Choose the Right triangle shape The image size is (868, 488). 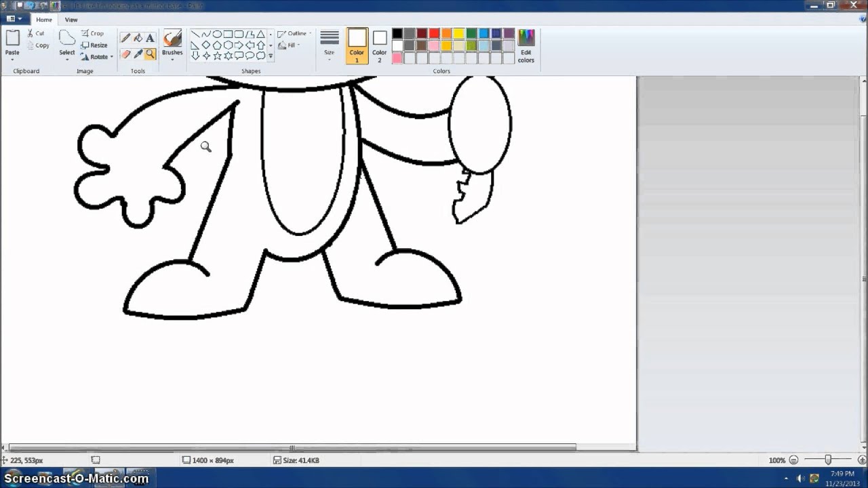(x=195, y=45)
